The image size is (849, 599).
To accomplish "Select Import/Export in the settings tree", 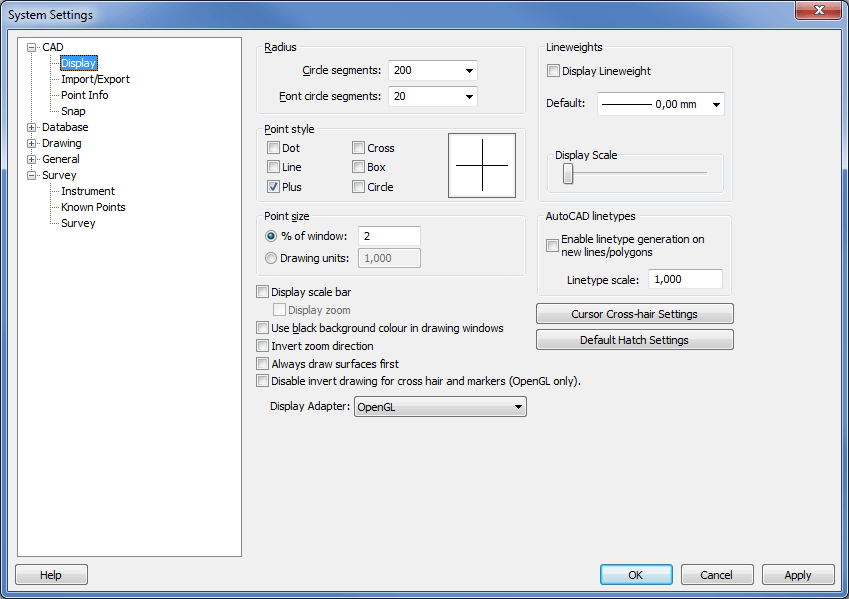I will (95, 79).
